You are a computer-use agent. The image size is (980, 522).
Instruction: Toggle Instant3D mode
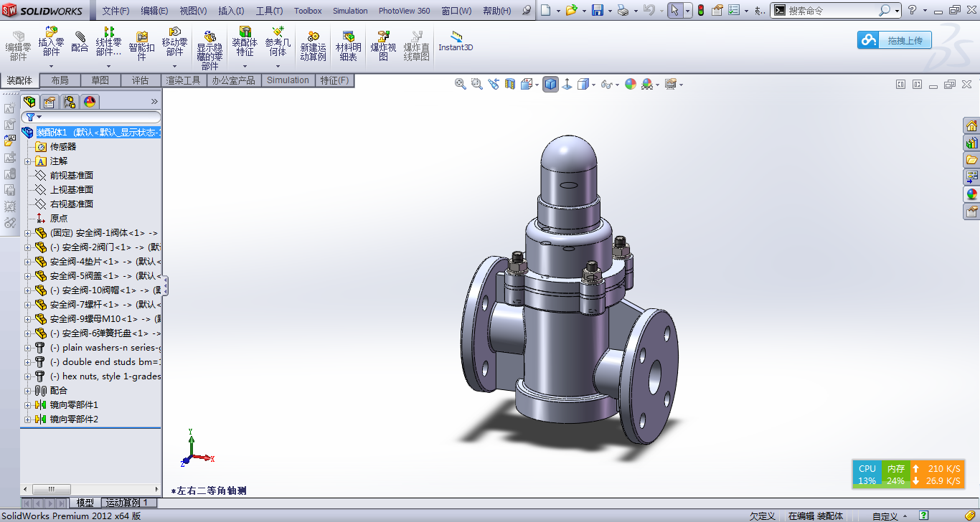(x=456, y=42)
